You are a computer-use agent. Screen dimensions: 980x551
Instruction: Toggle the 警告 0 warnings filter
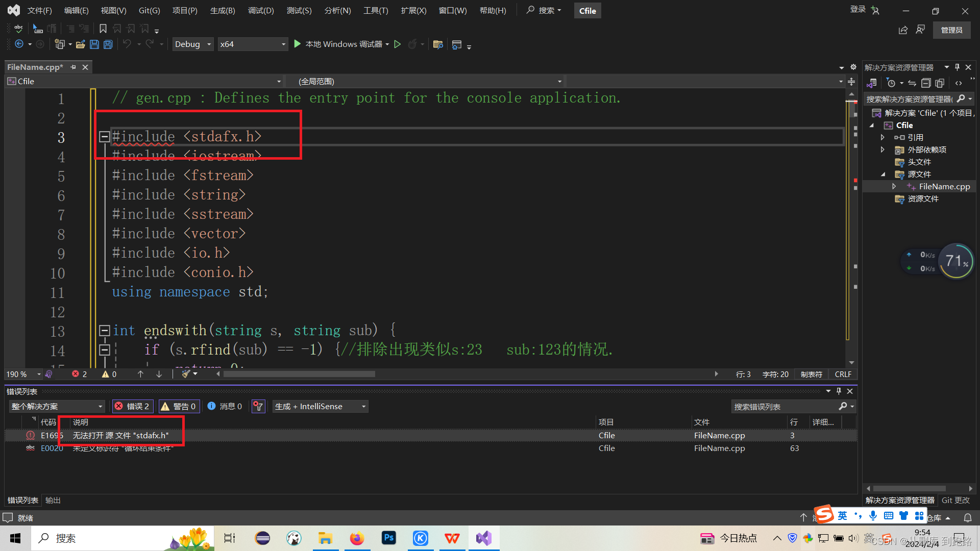pyautogui.click(x=179, y=406)
